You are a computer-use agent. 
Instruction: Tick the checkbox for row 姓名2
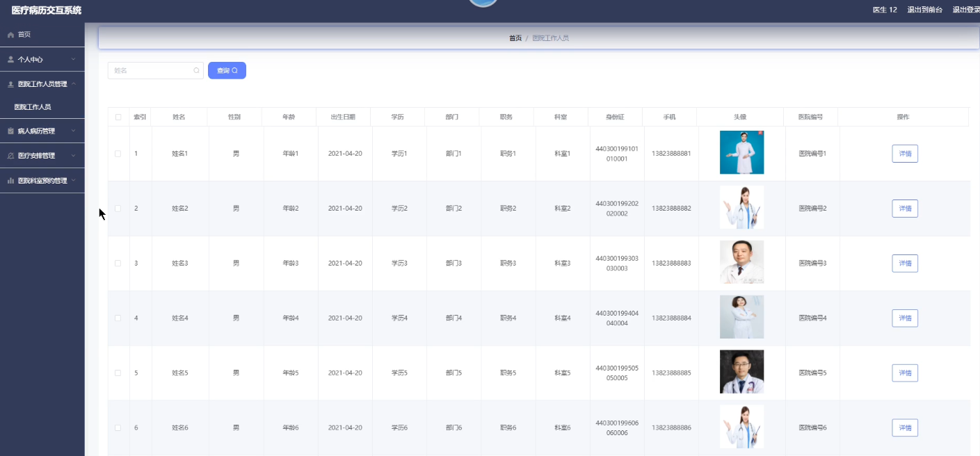pos(118,209)
